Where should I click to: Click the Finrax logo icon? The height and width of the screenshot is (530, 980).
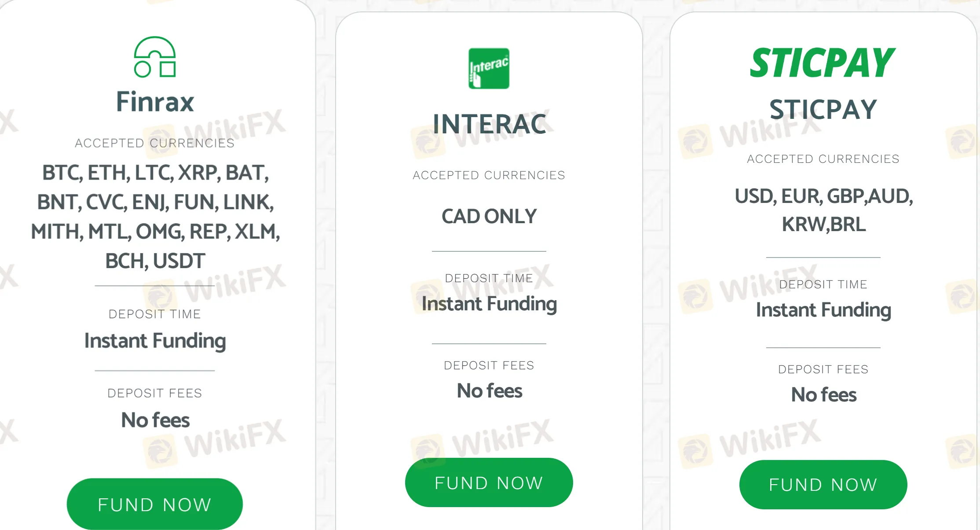point(155,57)
